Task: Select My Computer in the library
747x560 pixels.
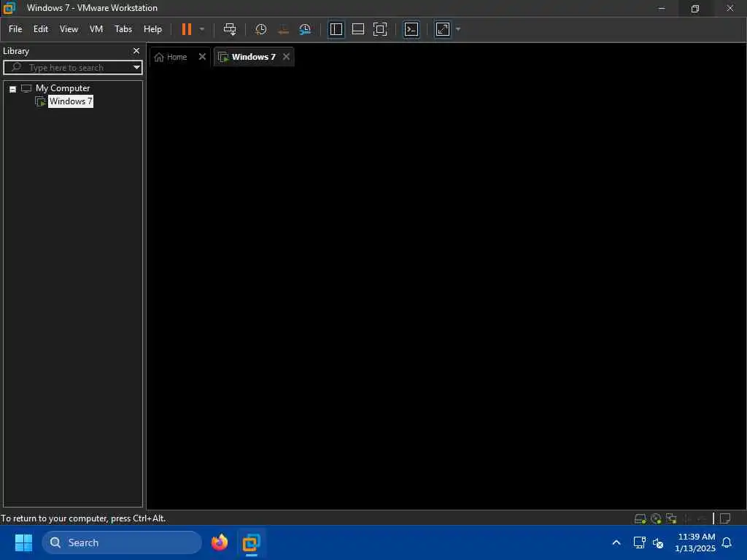Action: (63, 88)
